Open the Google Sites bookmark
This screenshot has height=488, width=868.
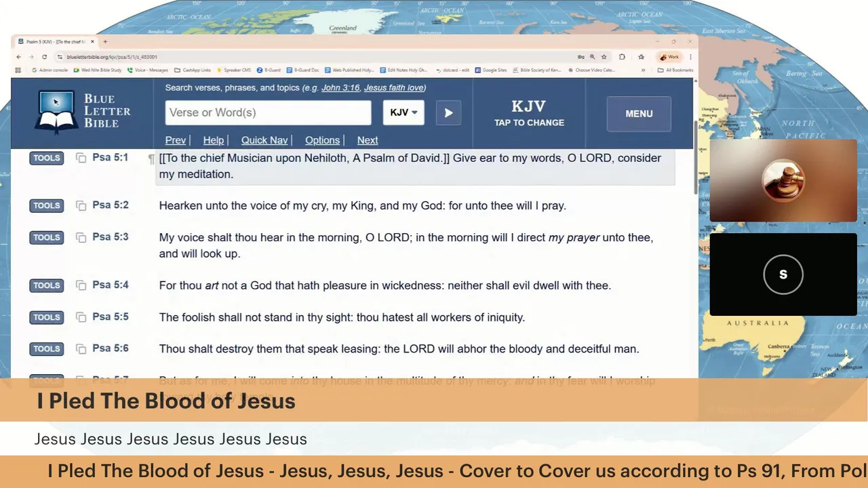[490, 70]
